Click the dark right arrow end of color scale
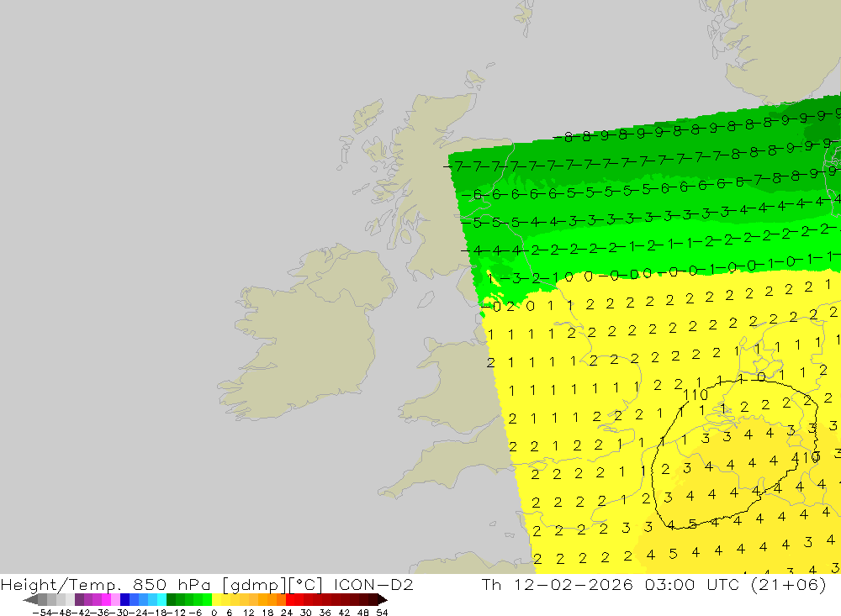 coord(383,600)
